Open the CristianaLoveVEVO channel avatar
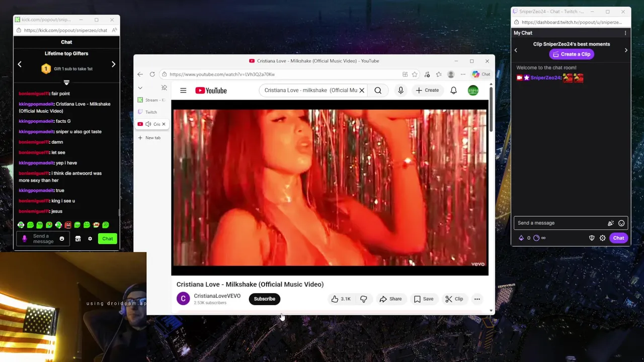Screen dimensions: 644x362 (183, 299)
